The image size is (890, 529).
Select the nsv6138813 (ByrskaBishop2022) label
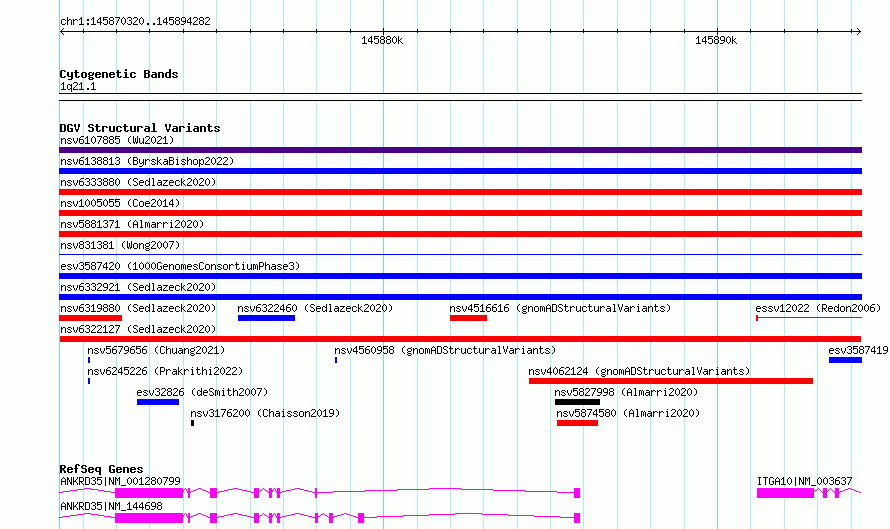click(147, 161)
